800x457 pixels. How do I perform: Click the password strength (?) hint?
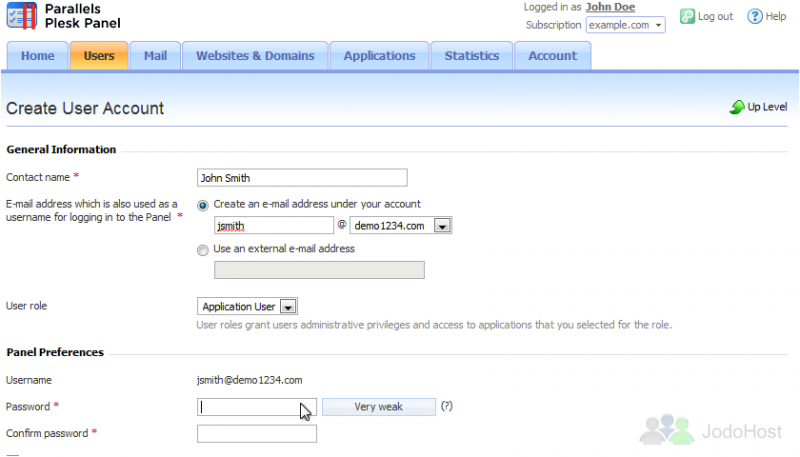point(446,406)
